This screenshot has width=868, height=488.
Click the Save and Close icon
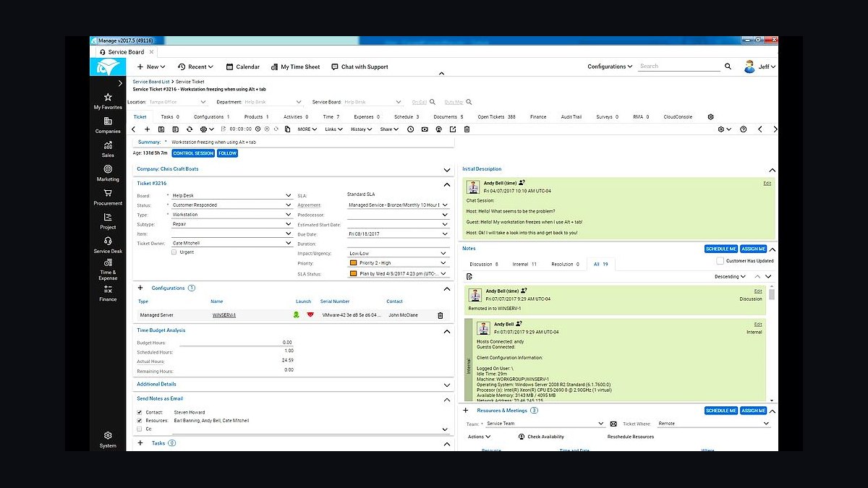tap(176, 129)
